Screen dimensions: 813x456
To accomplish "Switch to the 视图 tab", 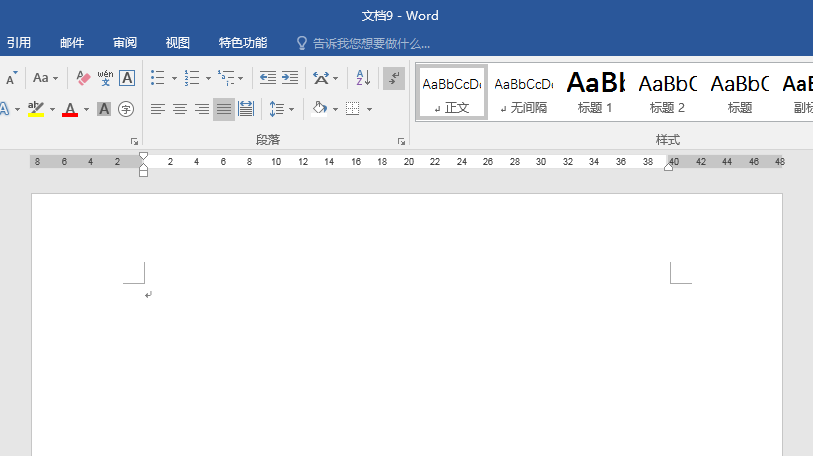I will pyautogui.click(x=178, y=43).
